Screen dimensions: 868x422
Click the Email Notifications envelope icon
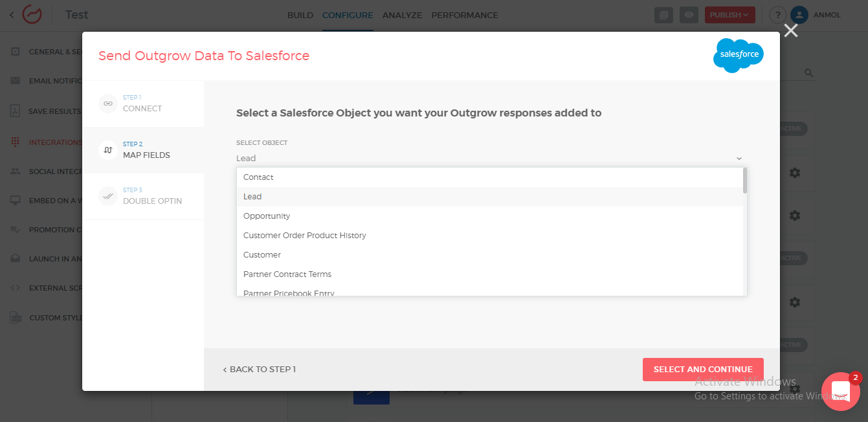(x=16, y=81)
